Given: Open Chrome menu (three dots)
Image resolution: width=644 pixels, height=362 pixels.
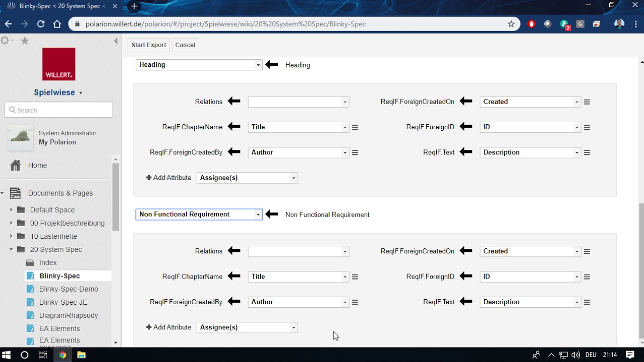Looking at the screenshot, I should (x=635, y=24).
